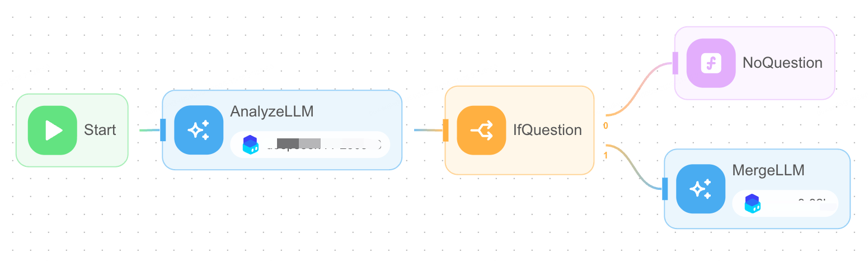868x261 pixels.
Task: Click the model logo inside MergeLLM
Action: pos(753,203)
